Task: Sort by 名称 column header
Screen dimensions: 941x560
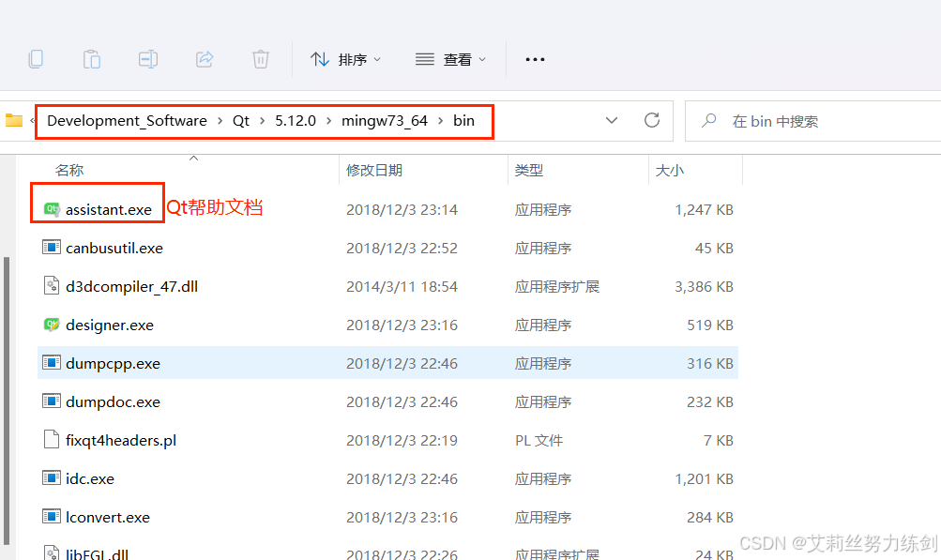Action: tap(69, 171)
